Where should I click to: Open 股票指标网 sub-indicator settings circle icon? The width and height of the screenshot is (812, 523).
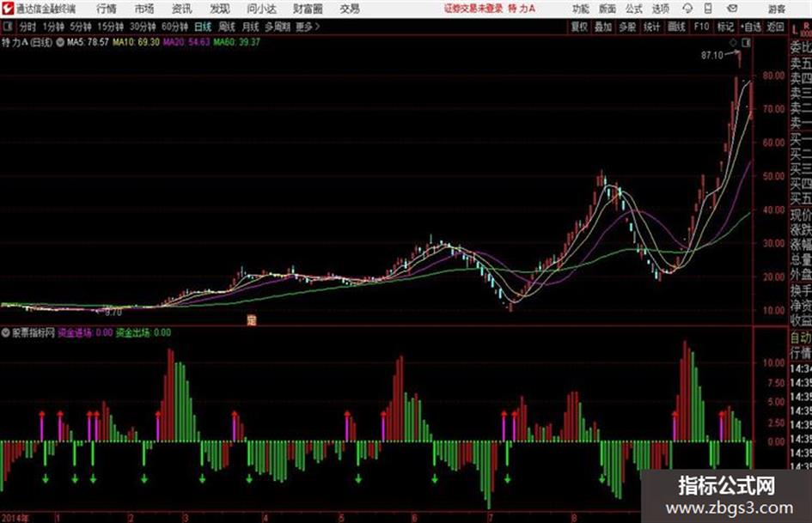(6, 332)
